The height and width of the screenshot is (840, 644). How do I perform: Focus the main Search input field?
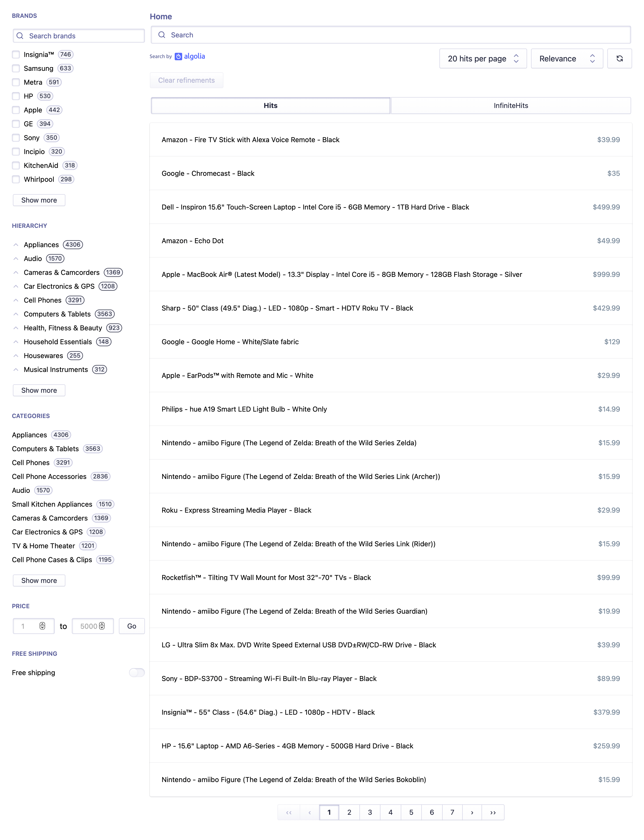(391, 35)
